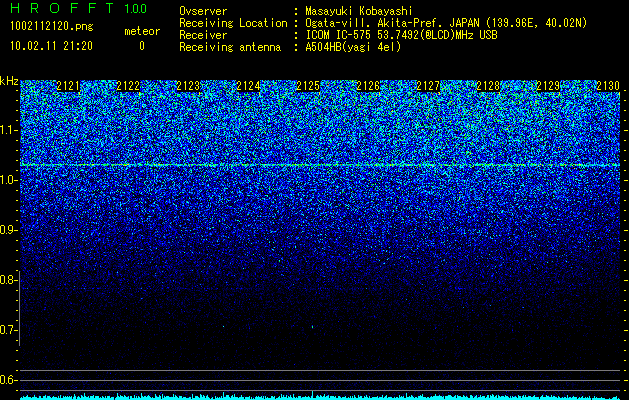Click the meteor count label
Viewport: 629px width, 400px height.
click(142, 31)
